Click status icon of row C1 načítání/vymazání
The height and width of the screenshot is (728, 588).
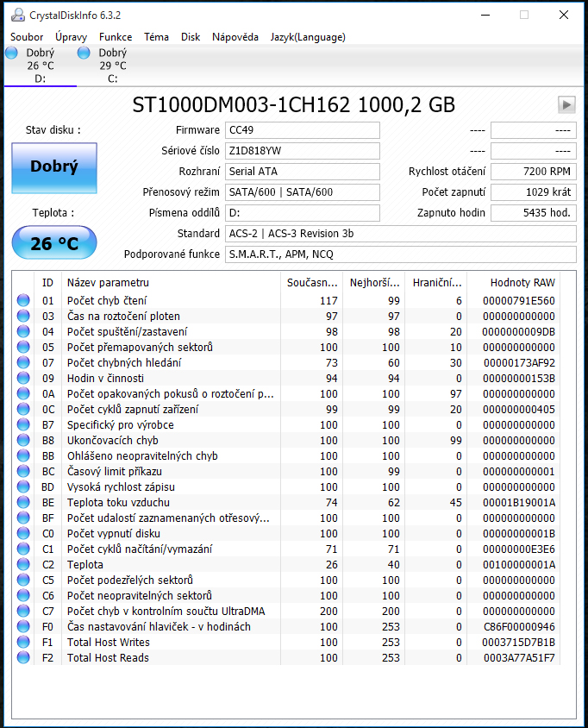[x=23, y=549]
